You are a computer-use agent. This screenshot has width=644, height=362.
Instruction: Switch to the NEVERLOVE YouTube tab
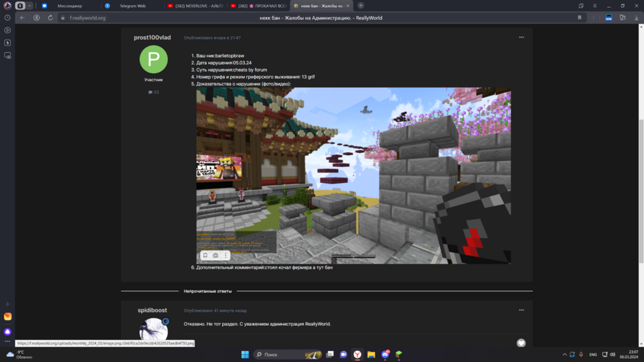point(196,6)
